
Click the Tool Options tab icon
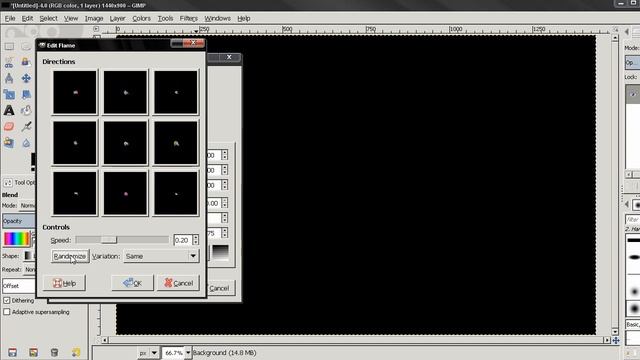8,182
